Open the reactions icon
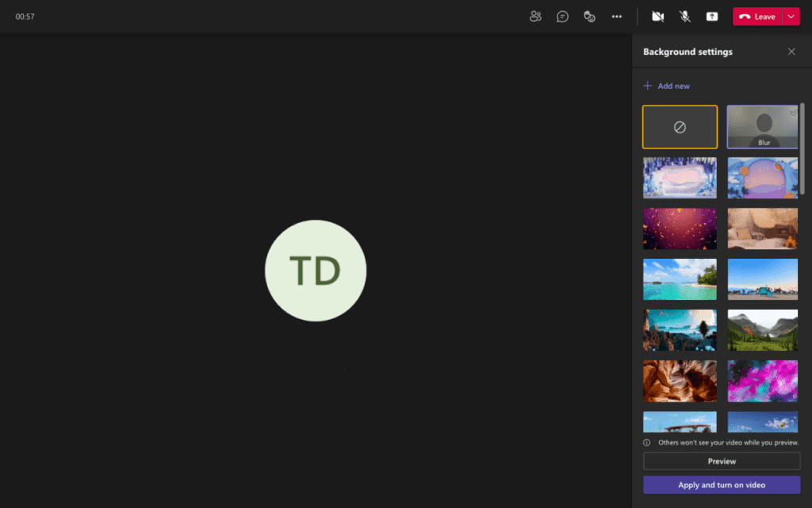 pyautogui.click(x=589, y=17)
